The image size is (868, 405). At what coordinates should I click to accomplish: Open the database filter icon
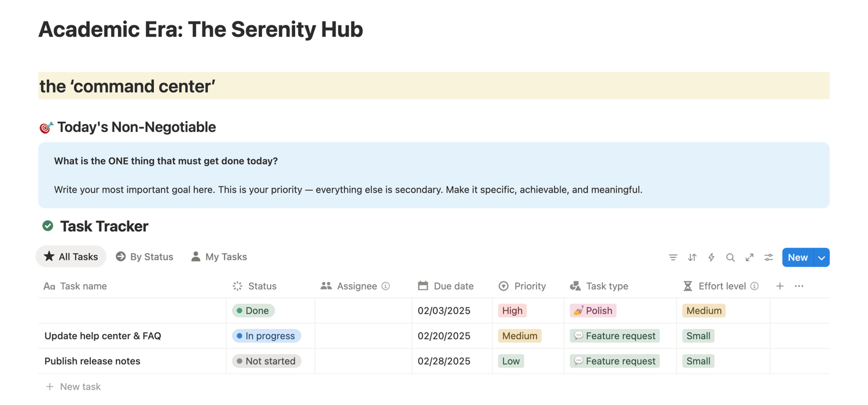[673, 257]
